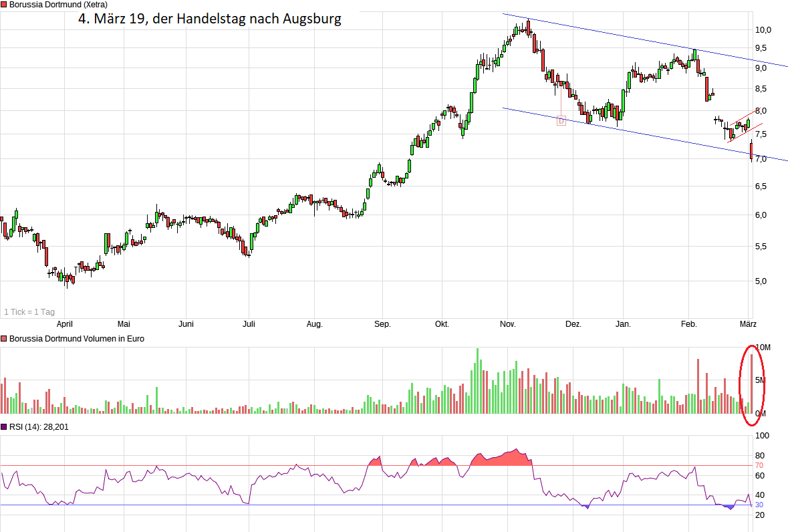Click the '80' RSI axis value

pos(760,456)
